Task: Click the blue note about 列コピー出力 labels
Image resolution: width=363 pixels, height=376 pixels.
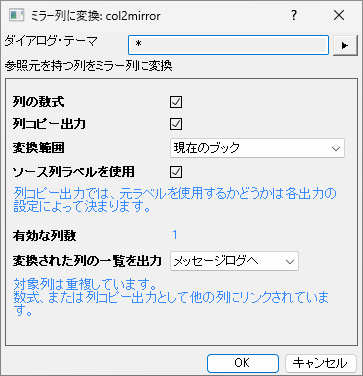Action: coord(175,200)
